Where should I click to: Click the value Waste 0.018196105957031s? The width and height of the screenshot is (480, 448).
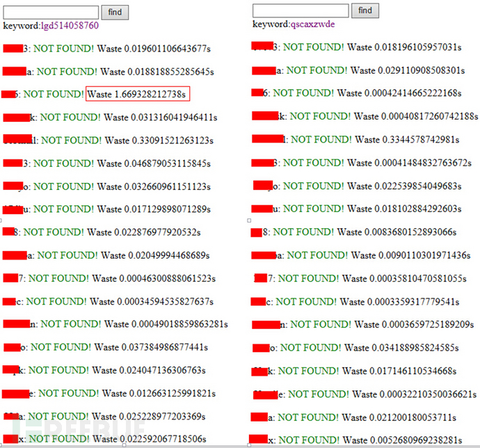pos(404,47)
